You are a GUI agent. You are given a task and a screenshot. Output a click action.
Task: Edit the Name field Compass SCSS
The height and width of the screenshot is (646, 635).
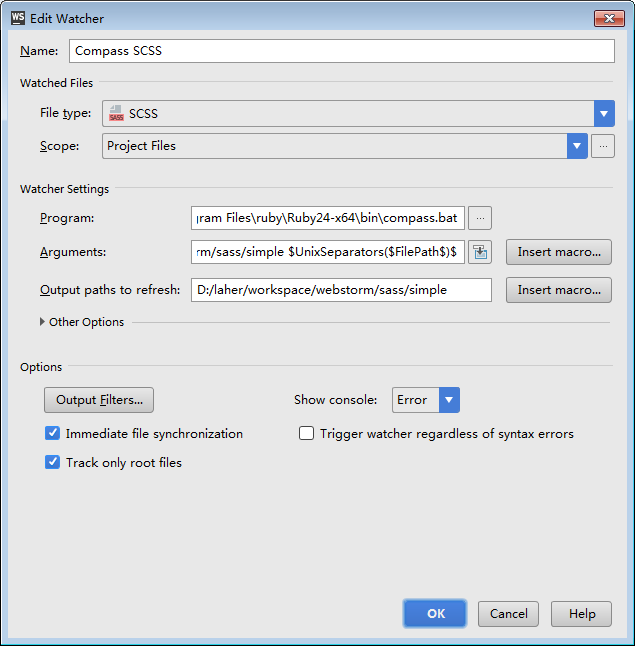(x=342, y=51)
